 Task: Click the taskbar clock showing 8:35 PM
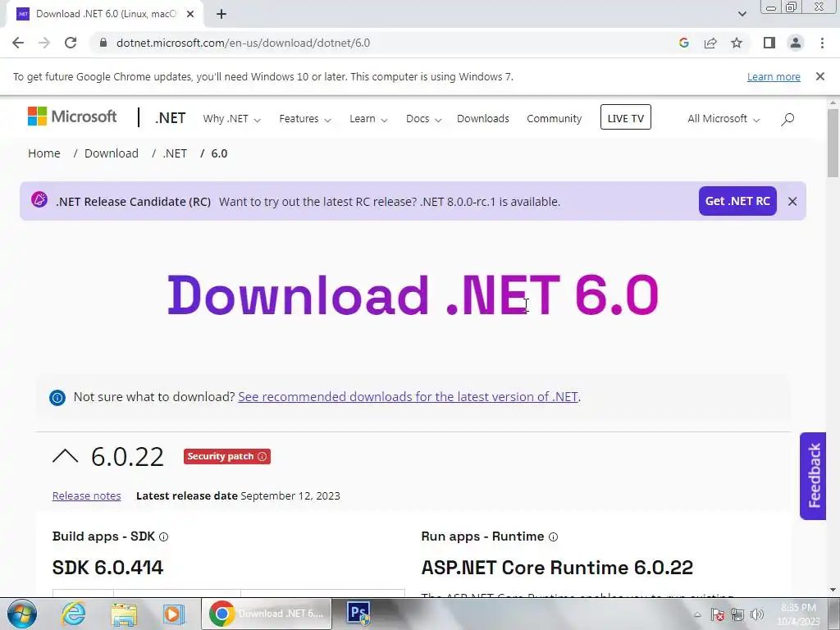(x=798, y=614)
